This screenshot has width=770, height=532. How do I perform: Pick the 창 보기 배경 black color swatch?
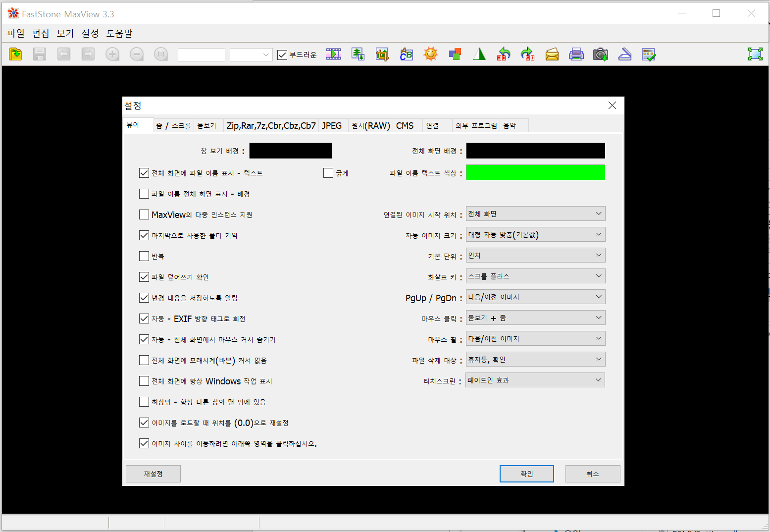(291, 151)
